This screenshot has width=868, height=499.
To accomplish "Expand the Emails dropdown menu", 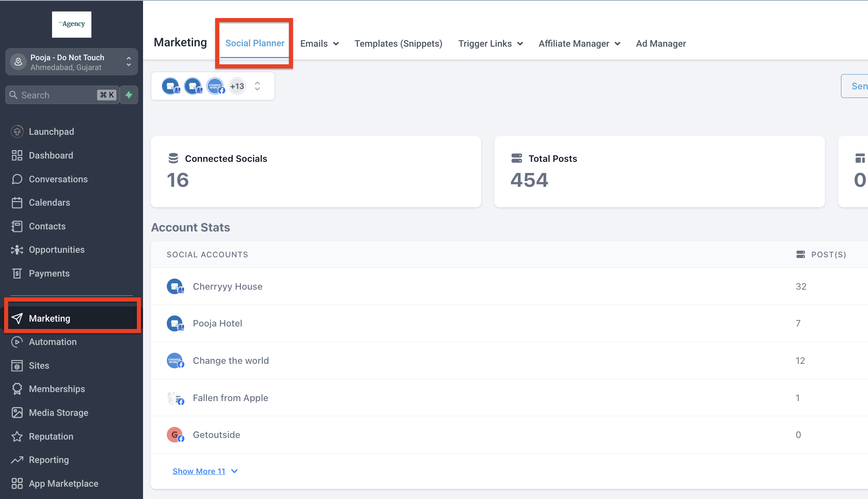I will click(x=319, y=43).
